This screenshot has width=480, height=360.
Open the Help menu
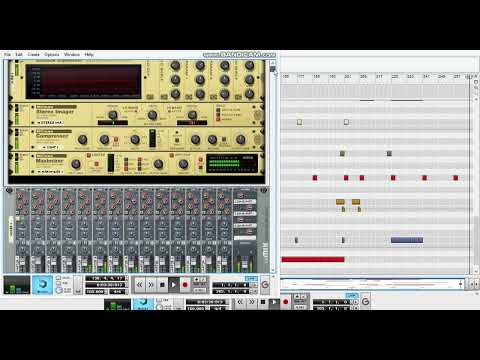pos(89,54)
